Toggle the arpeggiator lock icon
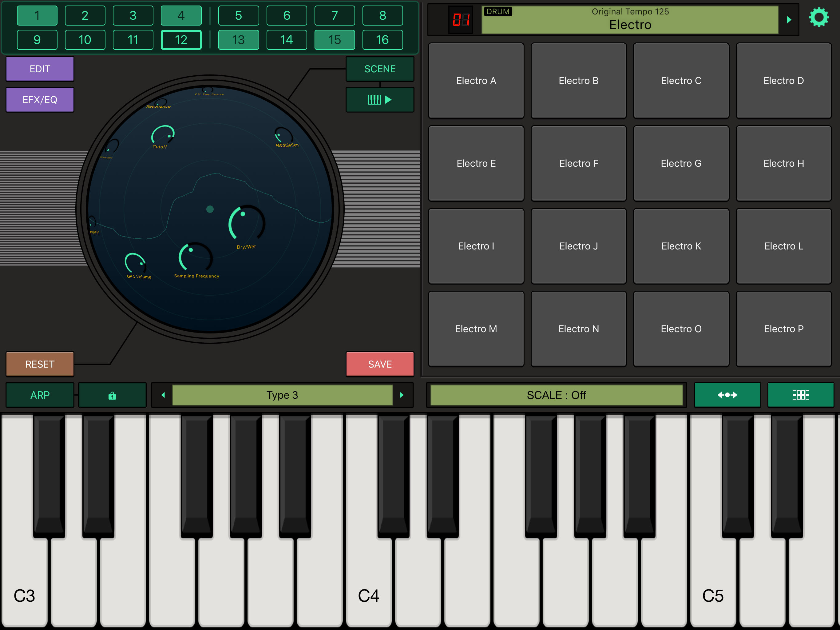Viewport: 840px width, 630px height. click(112, 395)
